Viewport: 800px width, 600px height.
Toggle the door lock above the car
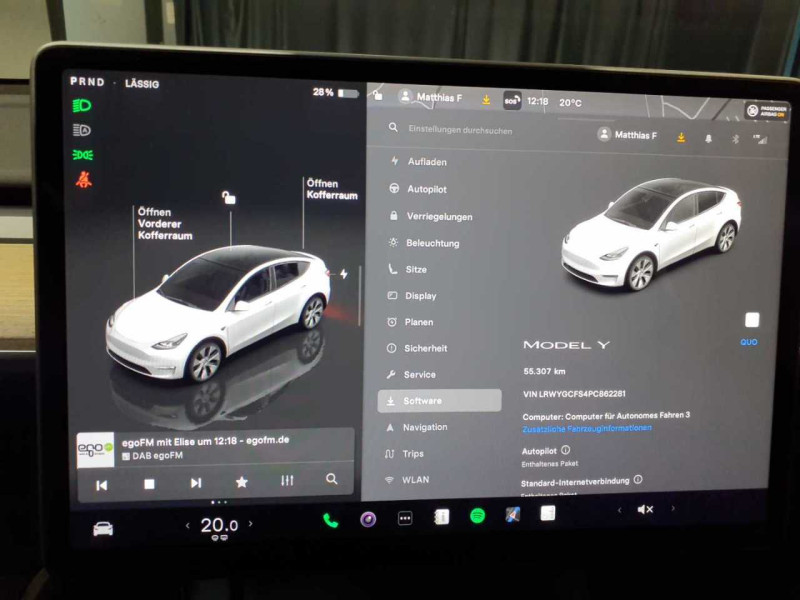(x=229, y=197)
